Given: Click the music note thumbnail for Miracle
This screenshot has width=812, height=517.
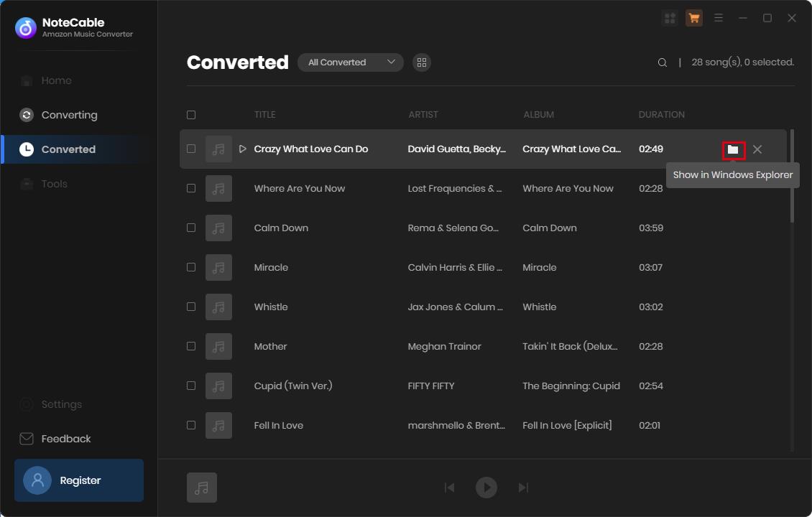Looking at the screenshot, I should (218, 268).
